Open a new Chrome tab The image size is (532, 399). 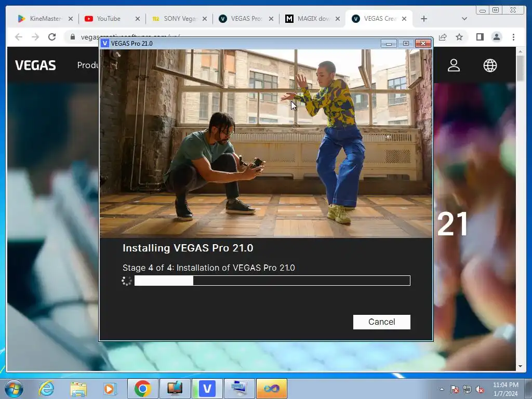pyautogui.click(x=424, y=19)
